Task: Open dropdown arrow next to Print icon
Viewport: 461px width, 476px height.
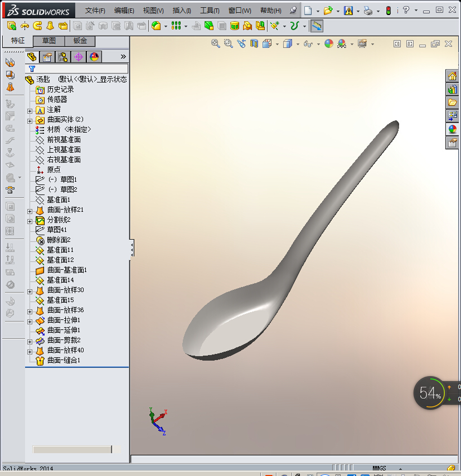Action: pyautogui.click(x=378, y=11)
